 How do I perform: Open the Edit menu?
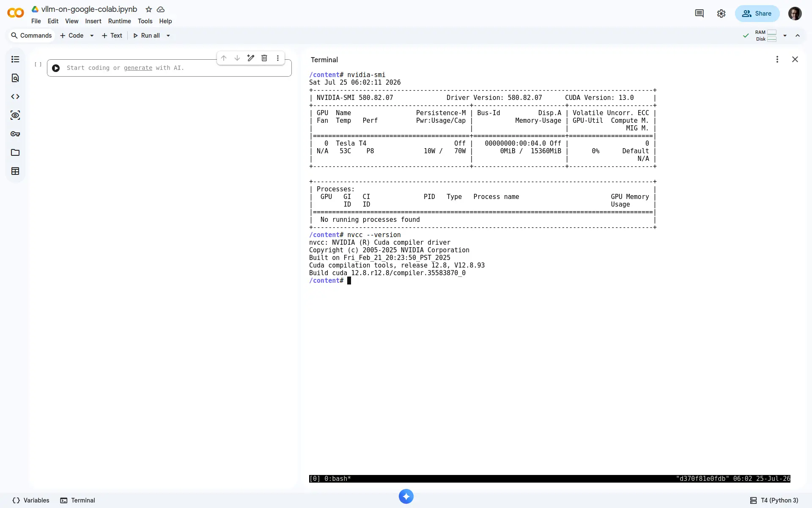tap(53, 21)
